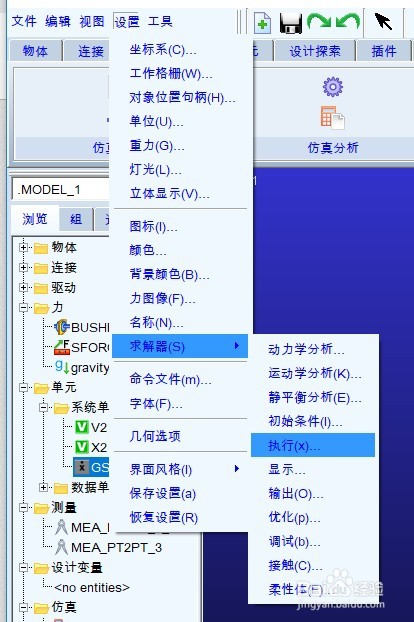Collapse the 仿真 tree folder
Image resolution: width=414 pixels, height=622 pixels.
[x=23, y=607]
